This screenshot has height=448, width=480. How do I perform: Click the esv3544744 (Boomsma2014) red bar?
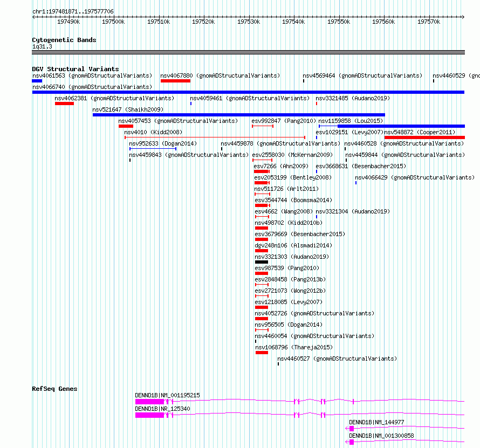[262, 205]
